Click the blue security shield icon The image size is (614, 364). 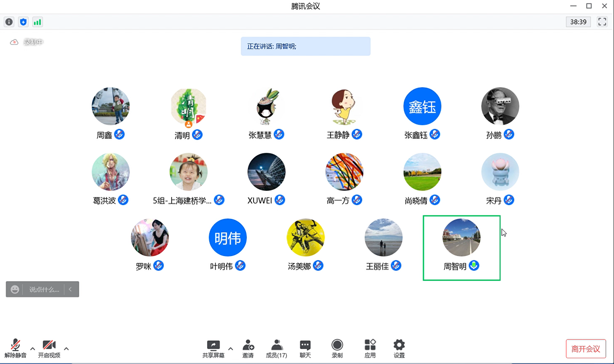pyautogui.click(x=23, y=22)
